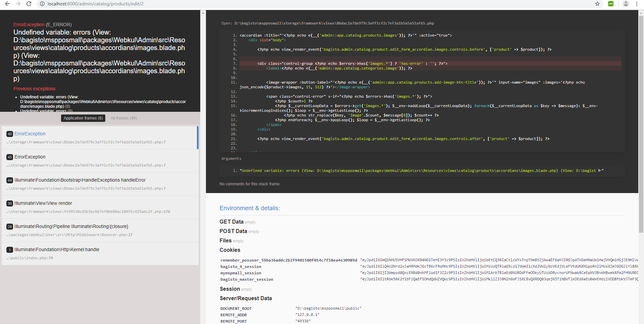Image resolution: width=644 pixels, height=324 pixels.
Task: Click the browser forward arrow
Action: click(x=18, y=4)
